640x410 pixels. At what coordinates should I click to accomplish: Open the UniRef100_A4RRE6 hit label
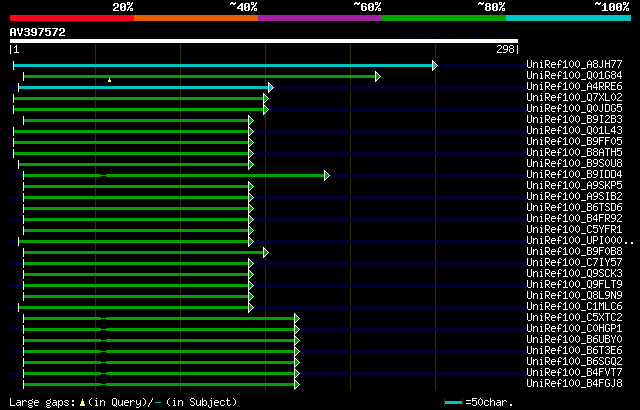[574, 86]
